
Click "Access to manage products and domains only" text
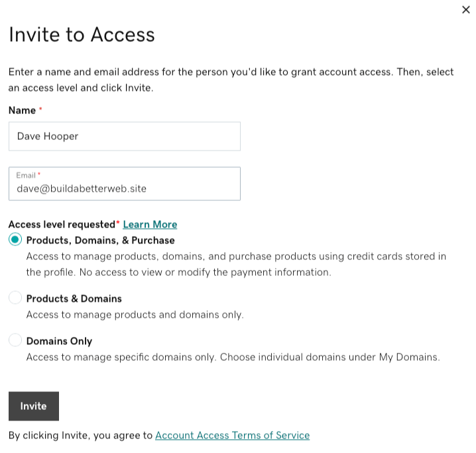[x=135, y=314]
